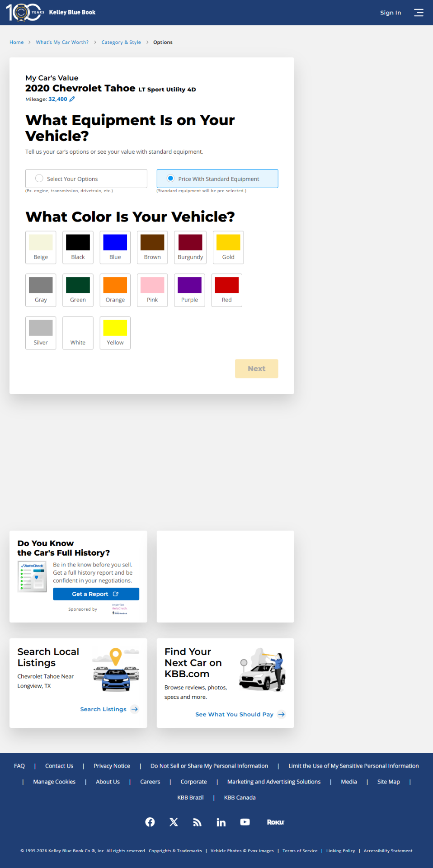Open See What You Should Pay link
The height and width of the screenshot is (868, 433).
coord(234,714)
